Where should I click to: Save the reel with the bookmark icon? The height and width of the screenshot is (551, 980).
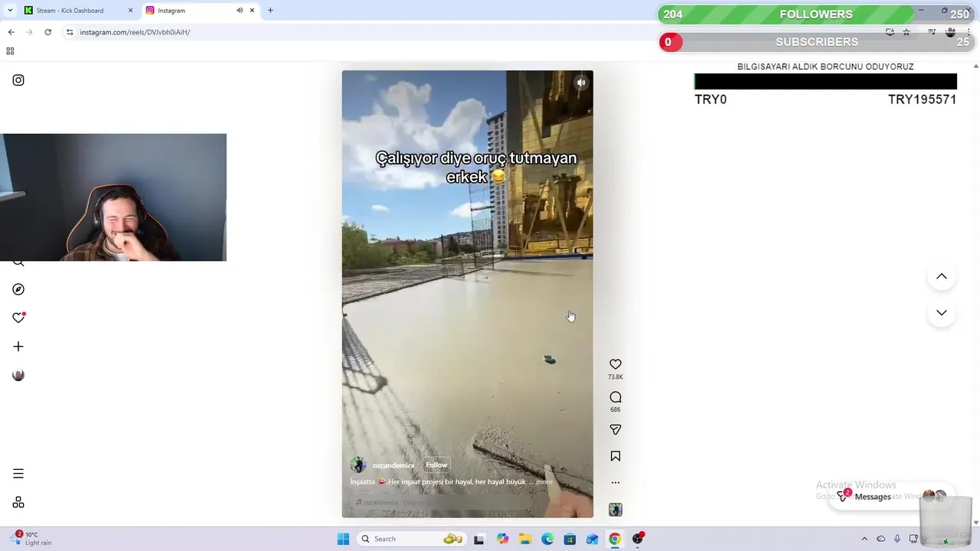616,456
